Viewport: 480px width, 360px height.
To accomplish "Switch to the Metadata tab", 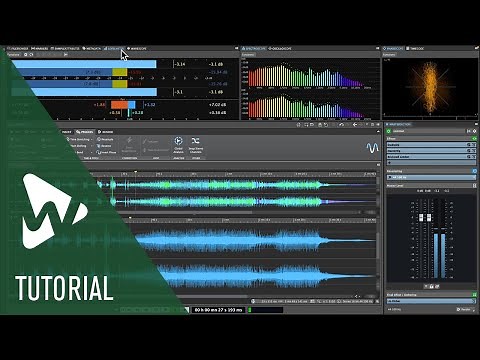I will pyautogui.click(x=91, y=48).
